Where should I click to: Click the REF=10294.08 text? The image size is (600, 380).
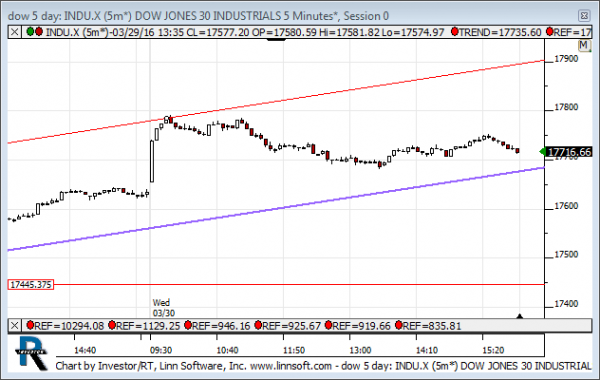point(69,326)
